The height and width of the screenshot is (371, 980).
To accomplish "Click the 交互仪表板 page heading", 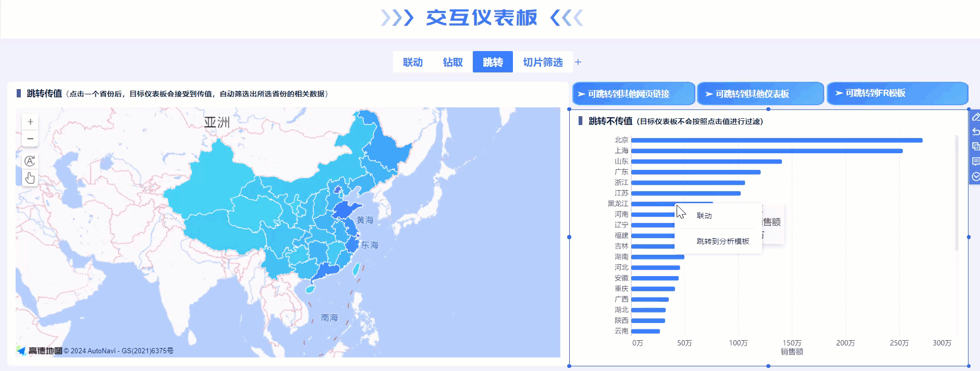I will click(x=482, y=18).
